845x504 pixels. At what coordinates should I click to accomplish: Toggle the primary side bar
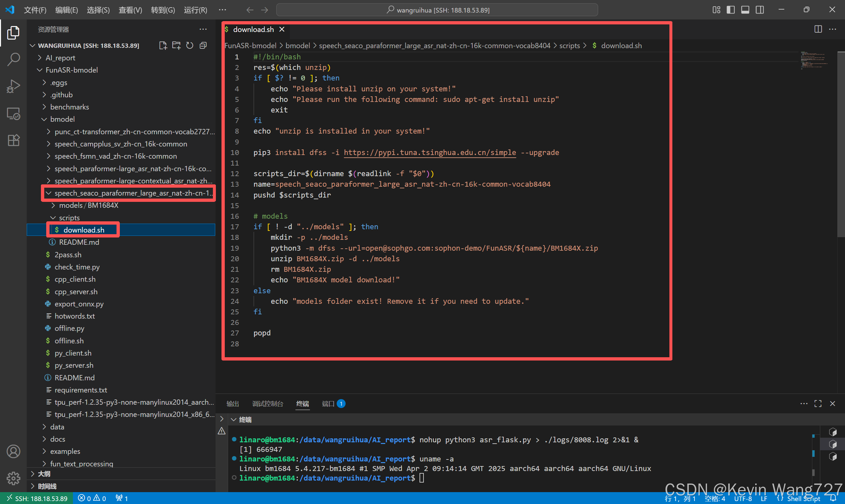(731, 10)
